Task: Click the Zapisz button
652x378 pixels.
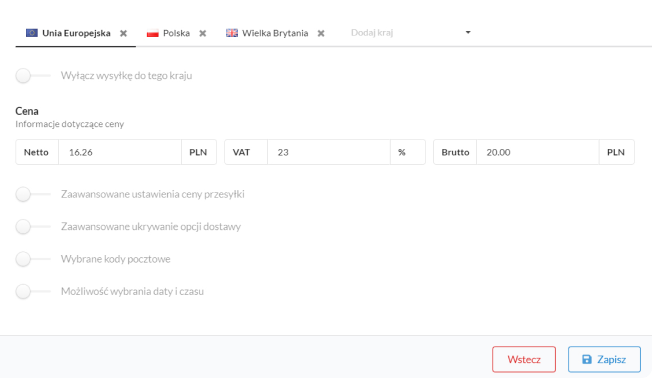Action: (x=604, y=359)
